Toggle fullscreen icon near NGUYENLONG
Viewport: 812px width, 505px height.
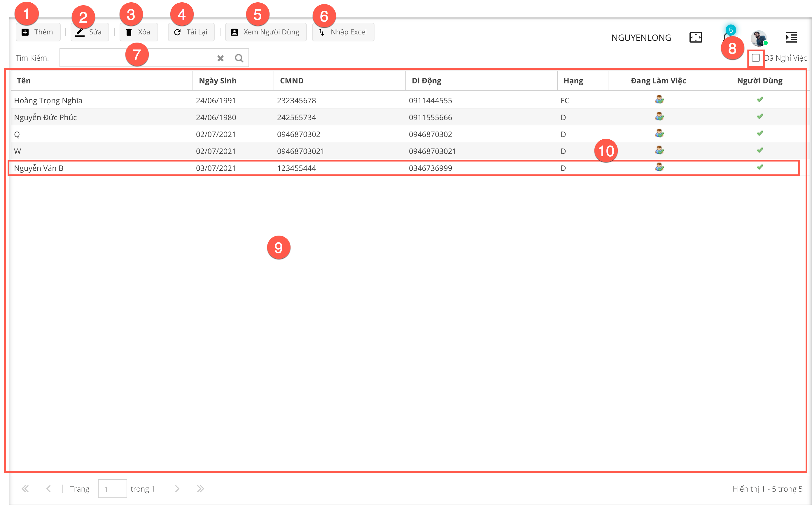(x=696, y=37)
